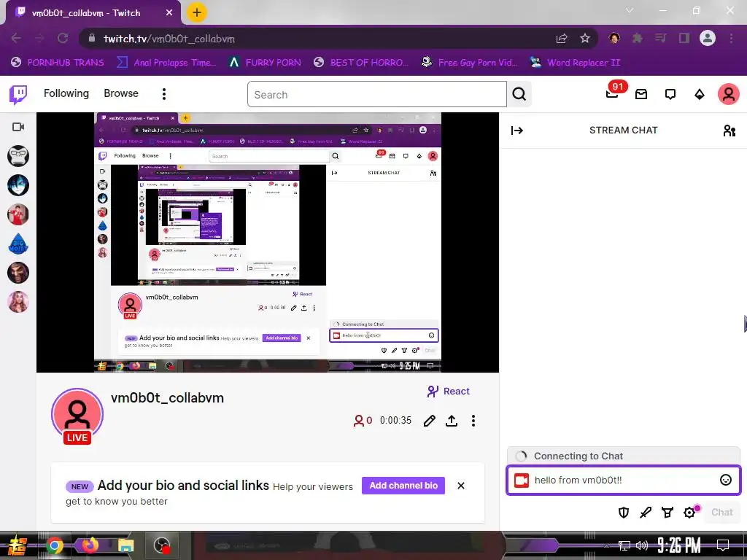Screen dimensions: 747x560
Task: Open the emote picker smiley icon
Action: (726, 480)
